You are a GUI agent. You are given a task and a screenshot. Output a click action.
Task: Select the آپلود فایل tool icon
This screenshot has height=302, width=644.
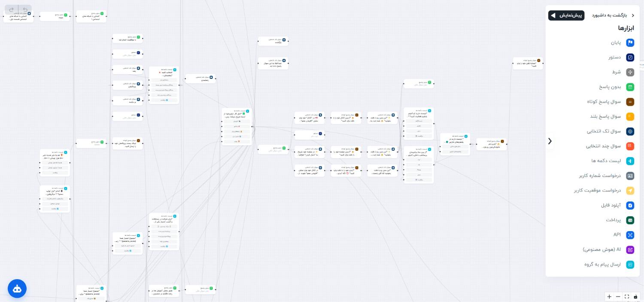[x=630, y=205]
